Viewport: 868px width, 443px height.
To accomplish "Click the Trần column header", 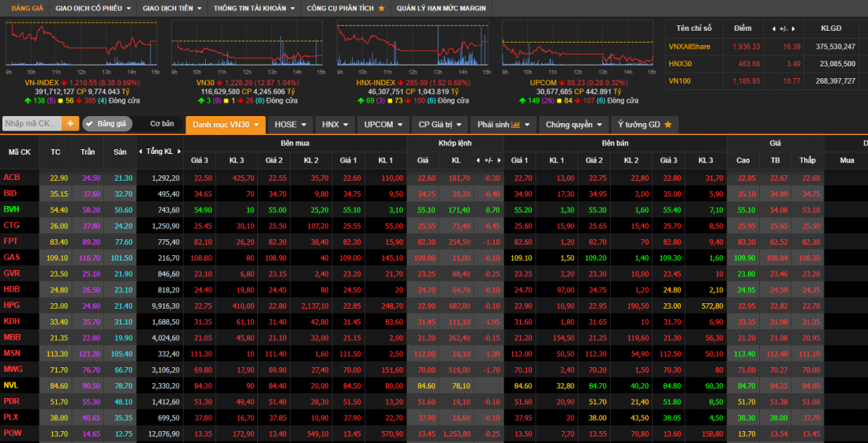I will point(88,152).
